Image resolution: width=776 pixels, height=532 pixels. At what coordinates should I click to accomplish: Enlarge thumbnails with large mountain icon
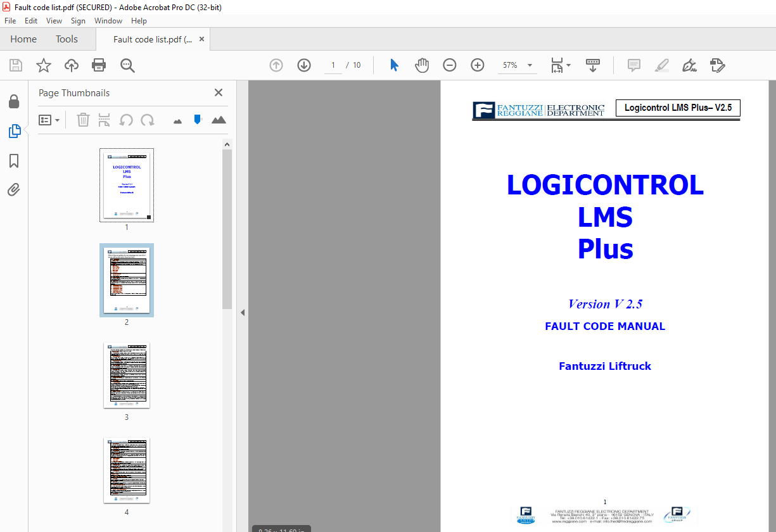[x=219, y=120]
